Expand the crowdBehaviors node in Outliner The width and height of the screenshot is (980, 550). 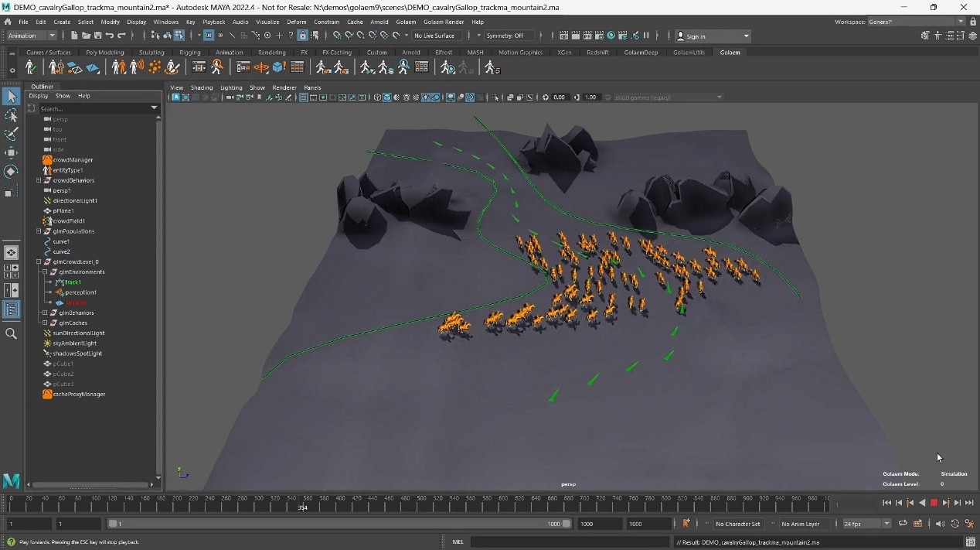(39, 180)
